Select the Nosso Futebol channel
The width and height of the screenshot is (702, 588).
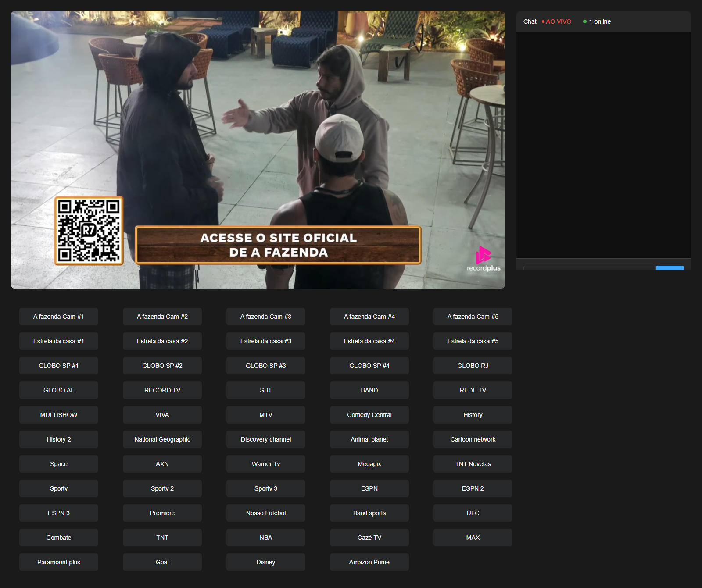[265, 513]
